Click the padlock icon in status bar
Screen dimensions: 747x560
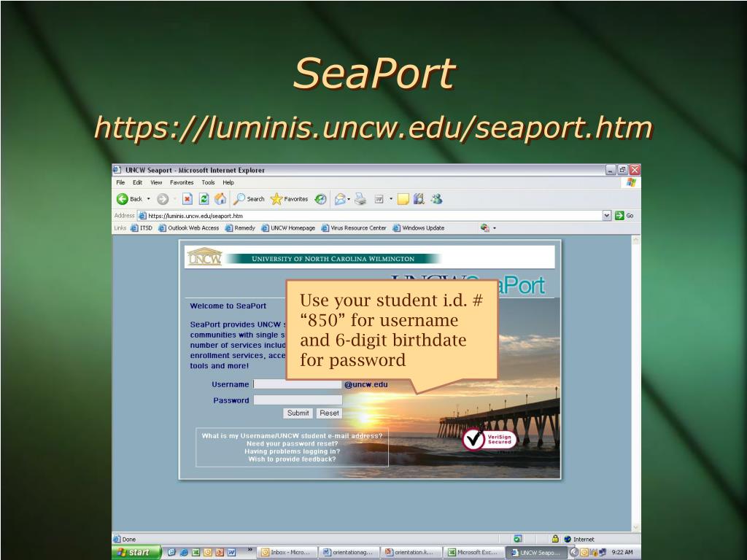click(x=555, y=539)
